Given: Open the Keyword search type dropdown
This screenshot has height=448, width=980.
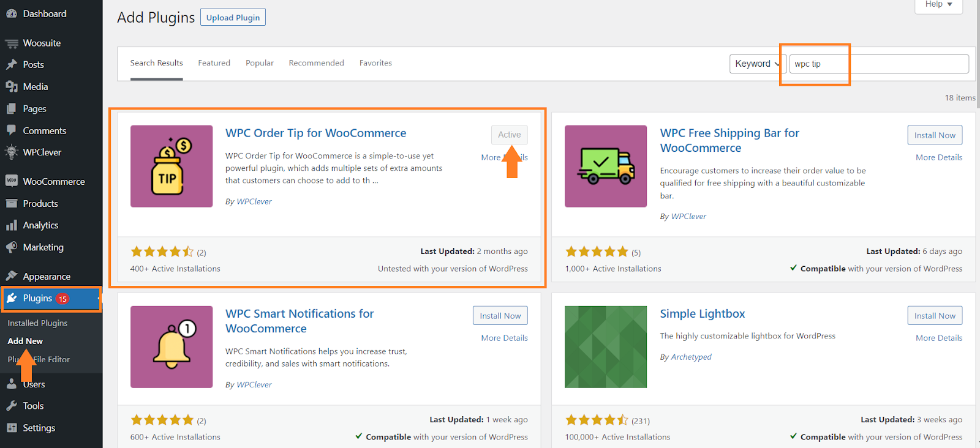Looking at the screenshot, I should (758, 64).
